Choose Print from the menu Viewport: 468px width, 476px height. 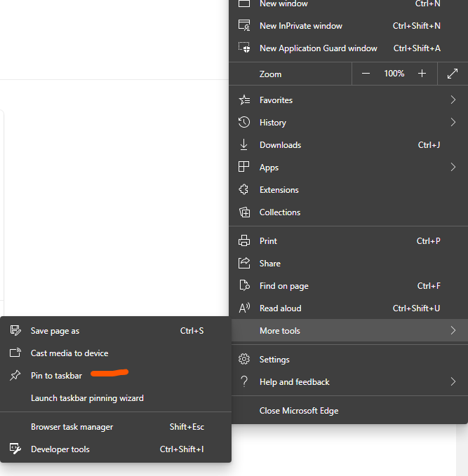348,240
